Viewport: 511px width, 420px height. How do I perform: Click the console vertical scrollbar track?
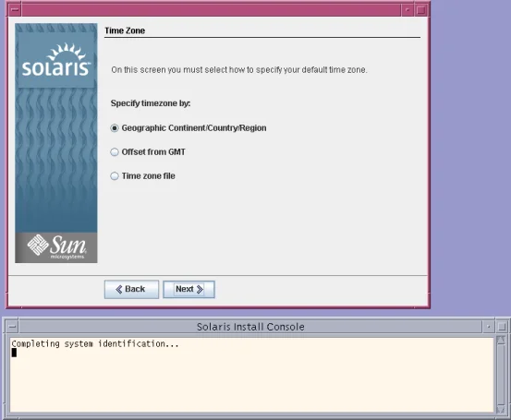(501, 375)
